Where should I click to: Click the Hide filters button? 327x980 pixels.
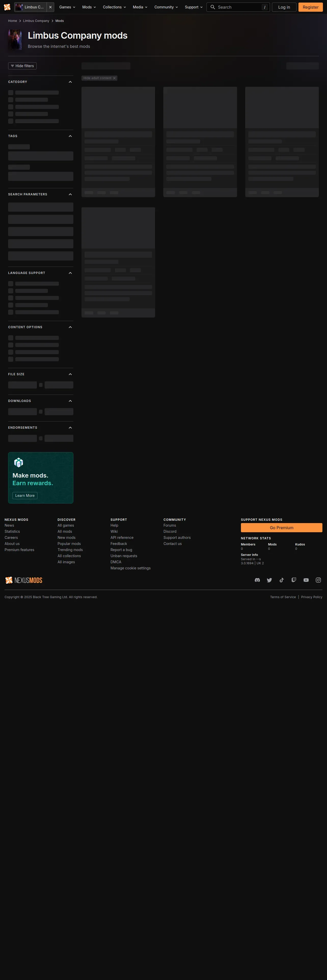[x=22, y=66]
